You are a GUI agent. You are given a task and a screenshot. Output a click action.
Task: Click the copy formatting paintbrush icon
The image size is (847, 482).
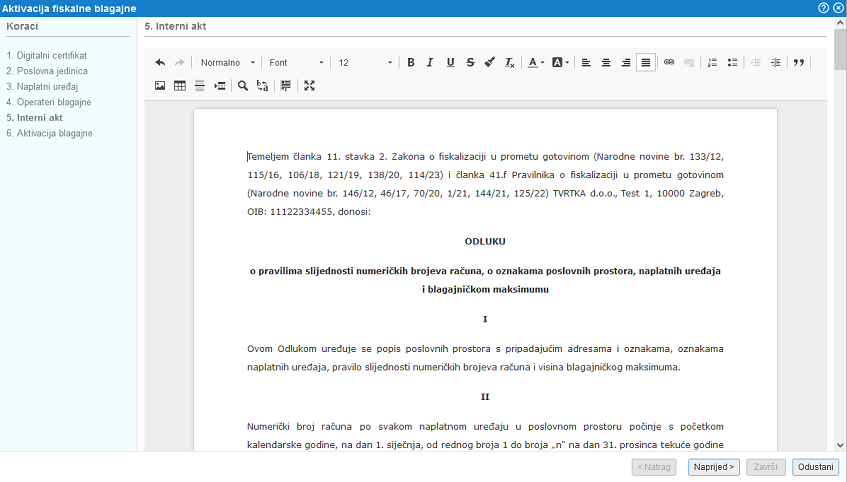(489, 63)
